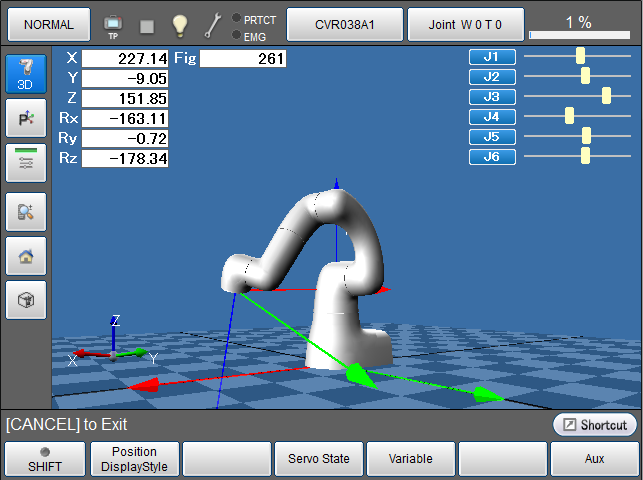Click the wrench tool icon
The image size is (643, 480).
coord(212,23)
